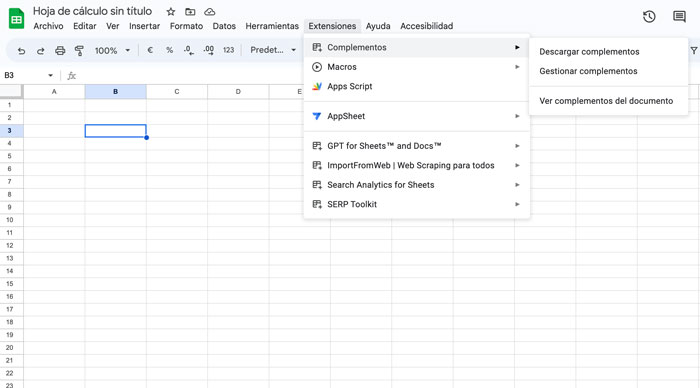Open the Ayuda menu
The width and height of the screenshot is (700, 388).
378,26
